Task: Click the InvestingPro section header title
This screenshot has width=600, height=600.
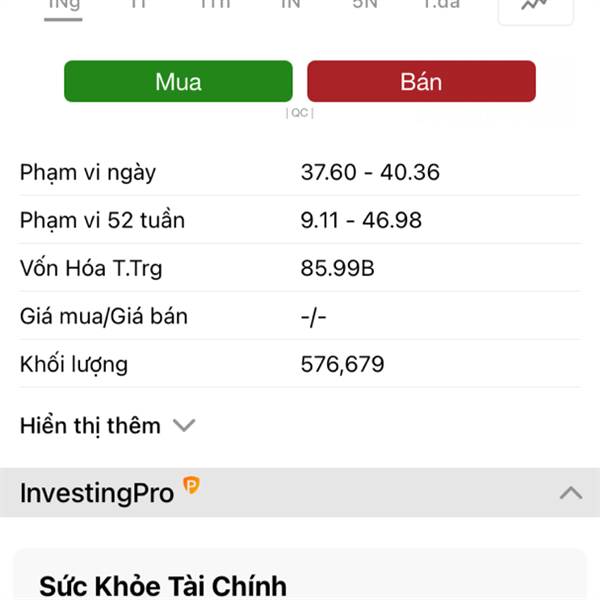Action: pos(97,493)
